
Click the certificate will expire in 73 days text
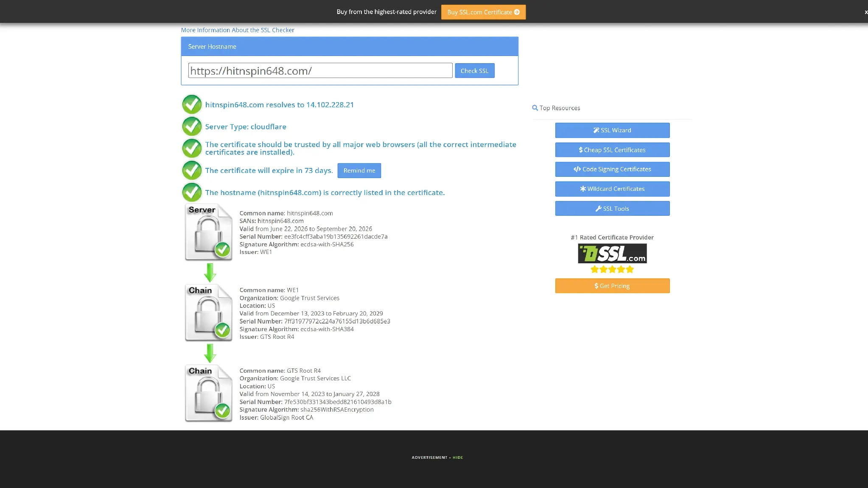269,170
